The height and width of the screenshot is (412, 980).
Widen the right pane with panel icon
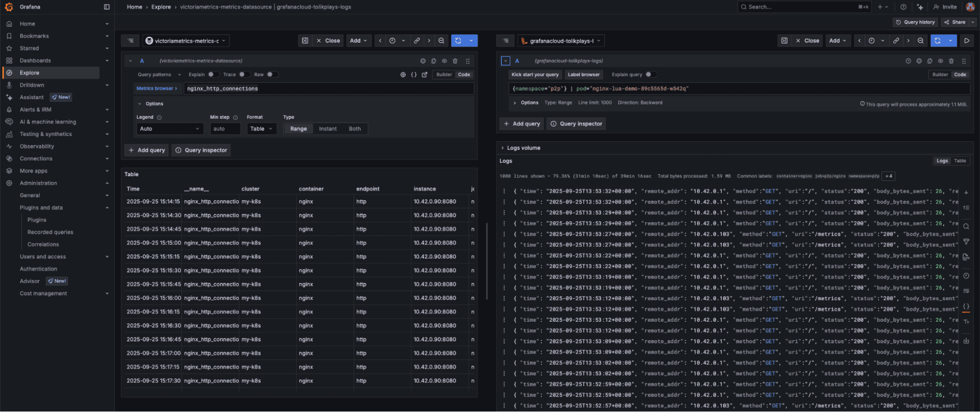[784, 41]
